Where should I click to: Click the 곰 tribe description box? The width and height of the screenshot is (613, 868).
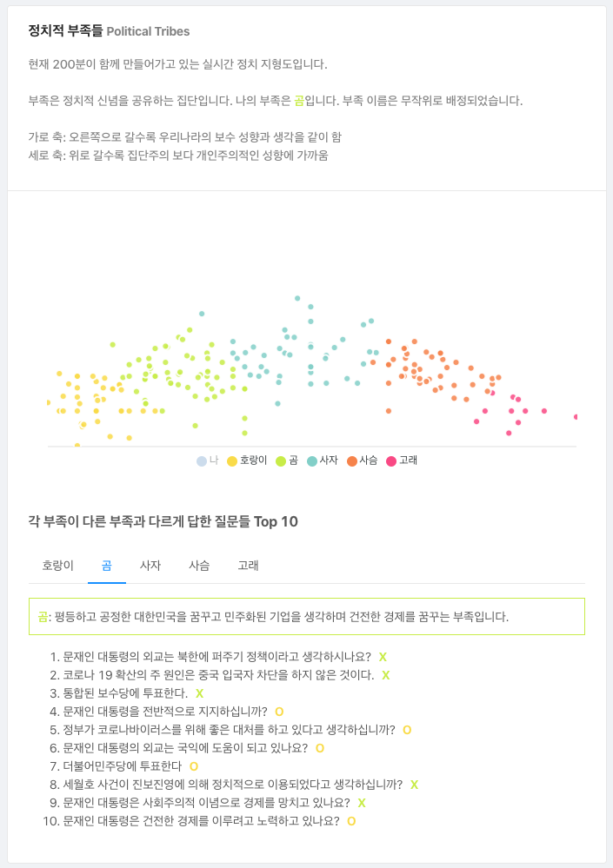coord(307,616)
